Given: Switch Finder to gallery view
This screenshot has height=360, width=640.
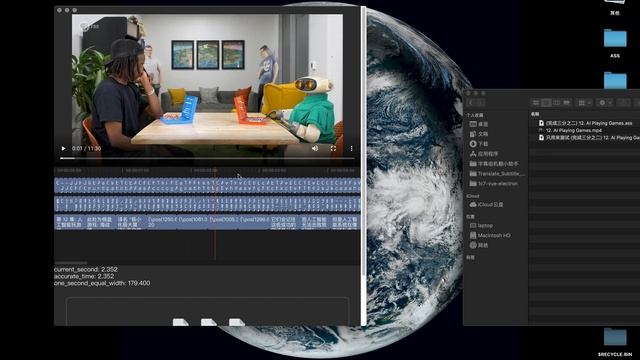Looking at the screenshot, I should click(x=567, y=103).
